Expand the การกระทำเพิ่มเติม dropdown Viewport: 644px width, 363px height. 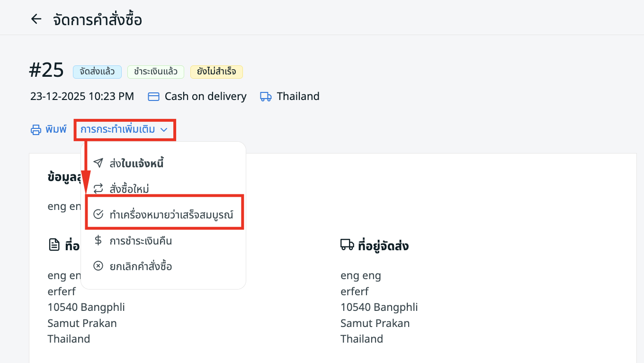[118, 129]
